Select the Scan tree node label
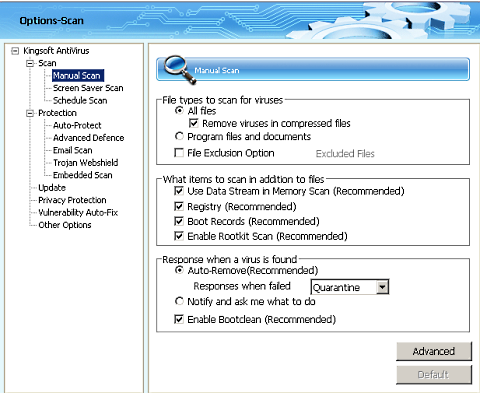Image resolution: width=480 pixels, height=393 pixels. pyautogui.click(x=47, y=63)
